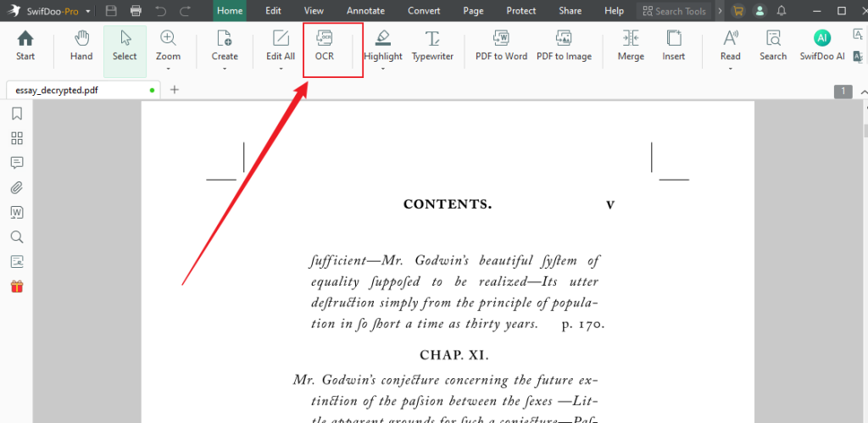Click the red gift box icon
Viewport: 868px width, 423px height.
[x=17, y=287]
